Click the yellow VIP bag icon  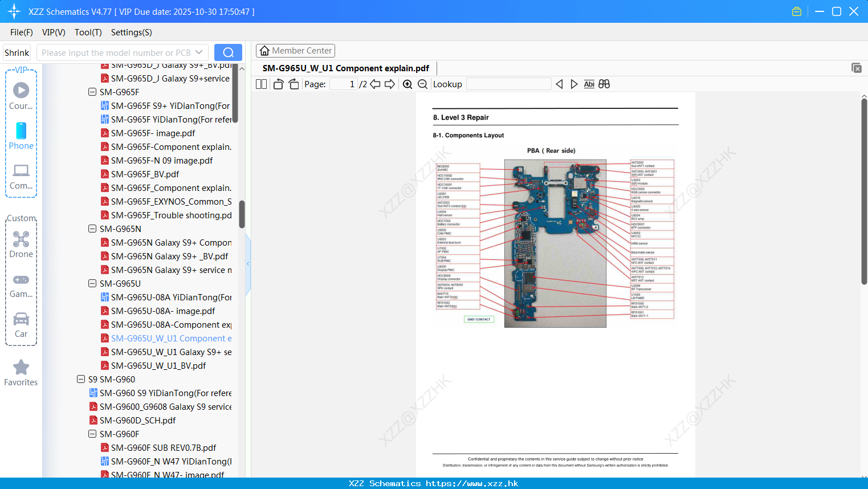(797, 11)
